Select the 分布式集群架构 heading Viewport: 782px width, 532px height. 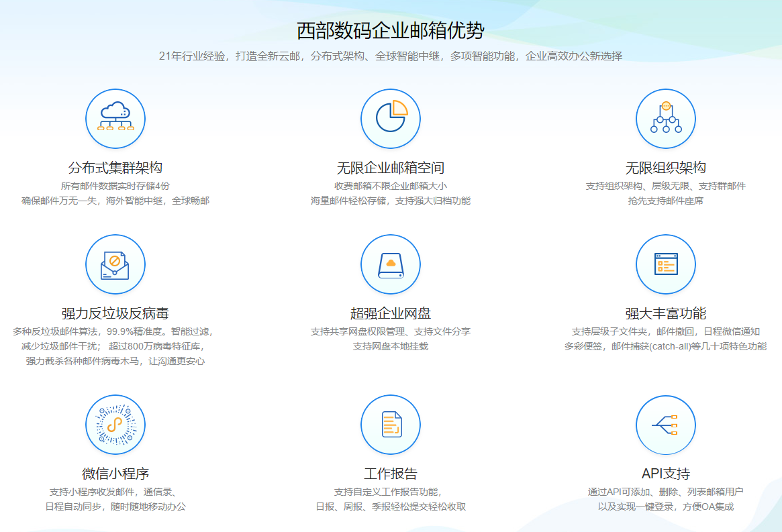click(115, 168)
